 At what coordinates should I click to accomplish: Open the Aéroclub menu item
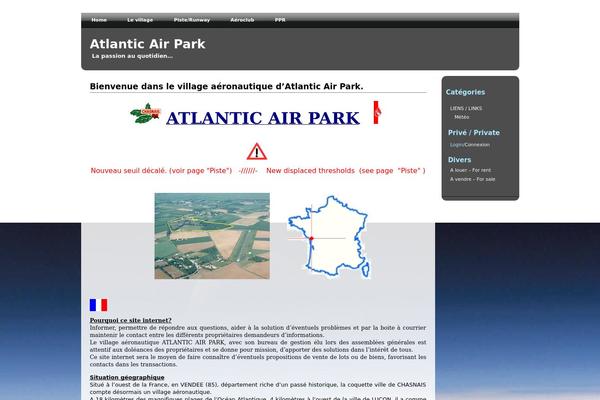click(242, 20)
